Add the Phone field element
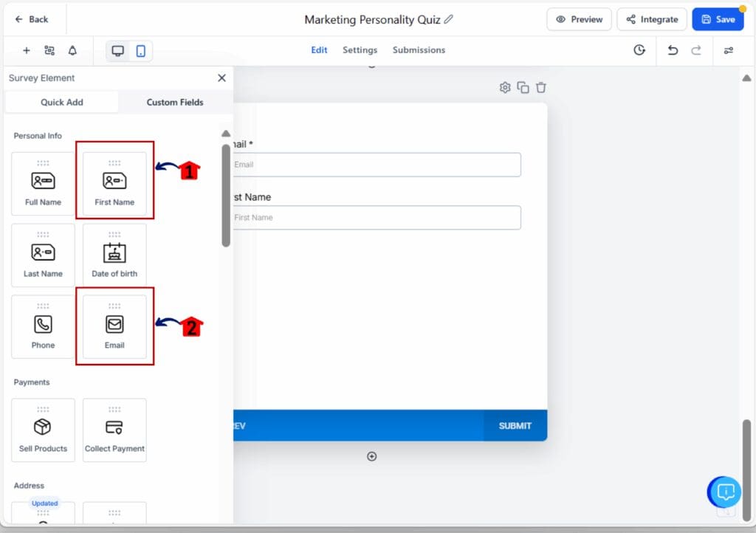The image size is (756, 533). [x=43, y=326]
